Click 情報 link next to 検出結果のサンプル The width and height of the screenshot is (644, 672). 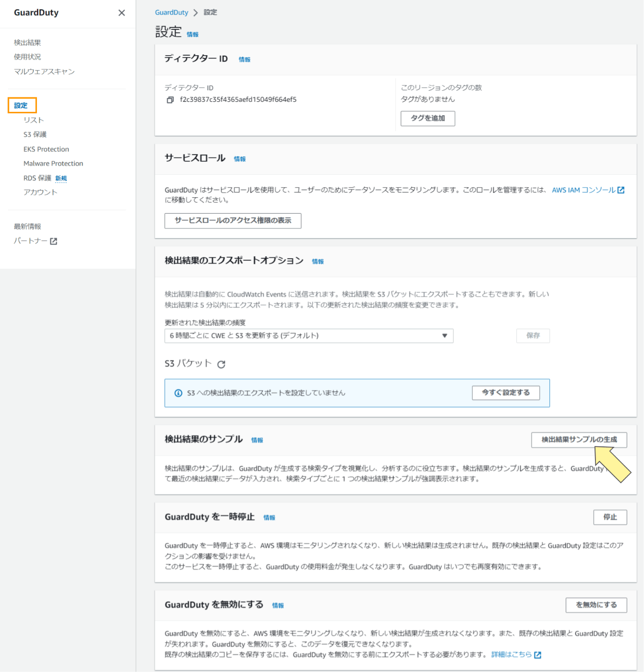point(257,440)
